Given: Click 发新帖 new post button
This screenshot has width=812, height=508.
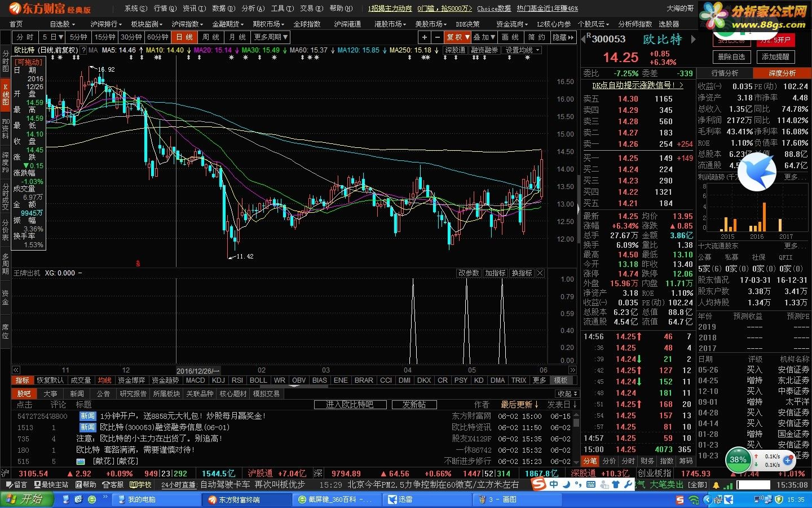Looking at the screenshot, I should pyautogui.click(x=413, y=405).
